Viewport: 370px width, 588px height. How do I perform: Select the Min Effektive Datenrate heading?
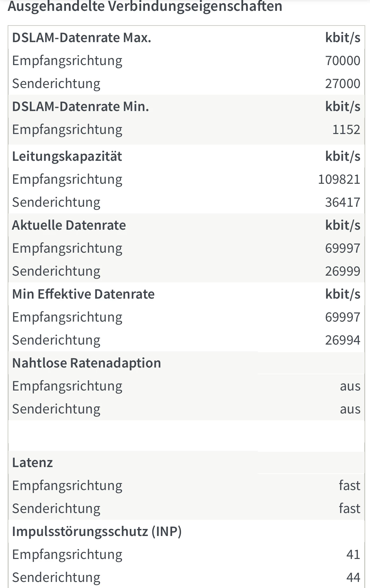tap(83, 294)
